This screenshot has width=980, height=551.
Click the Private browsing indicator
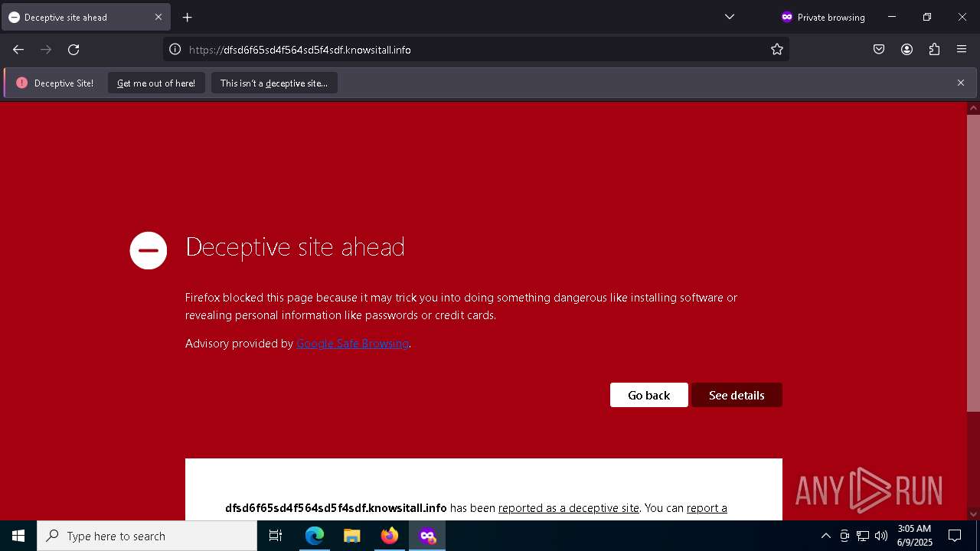(823, 17)
